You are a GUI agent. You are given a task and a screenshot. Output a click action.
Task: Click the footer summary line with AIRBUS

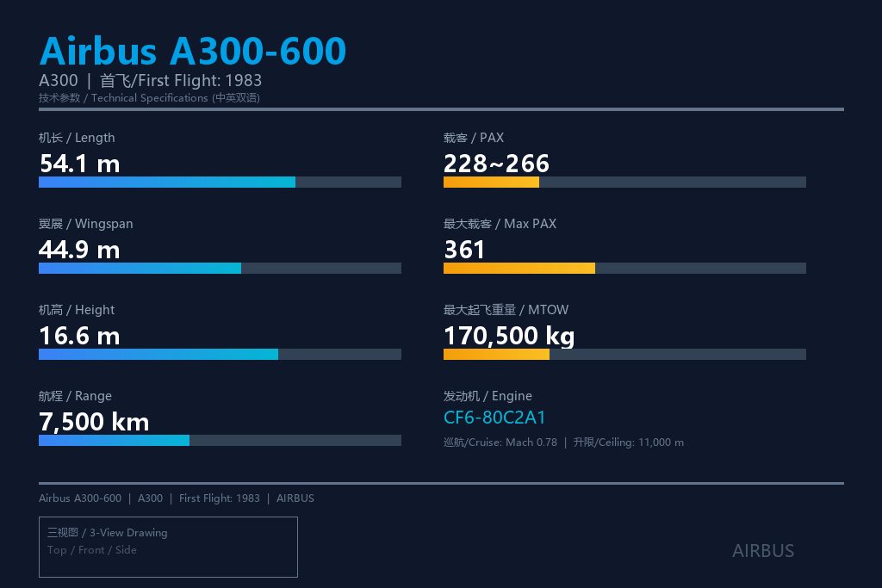pos(177,498)
